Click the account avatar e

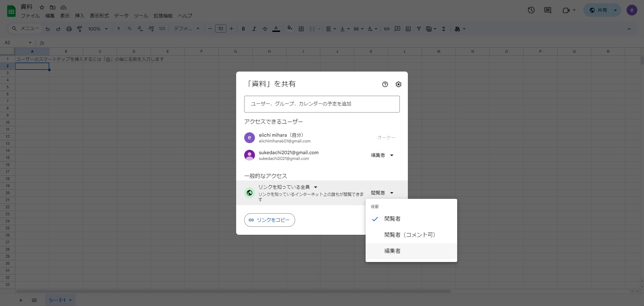[632, 10]
